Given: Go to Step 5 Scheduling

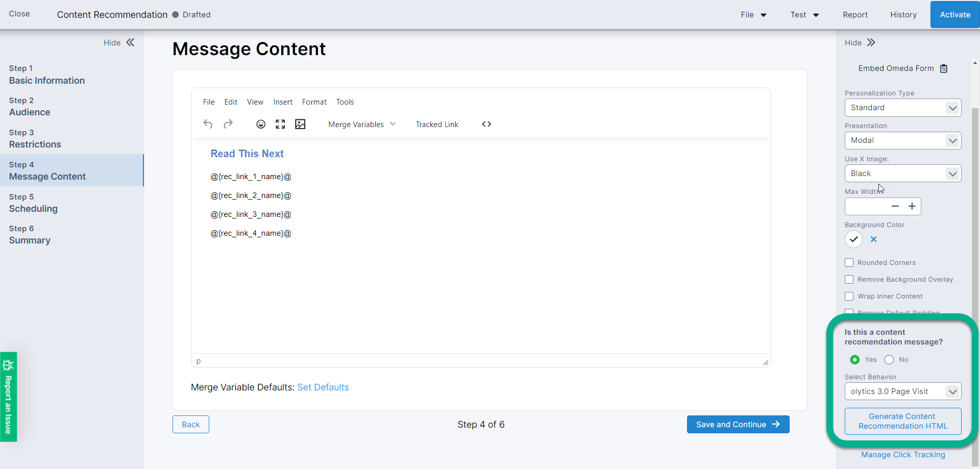Looking at the screenshot, I should pos(33,203).
